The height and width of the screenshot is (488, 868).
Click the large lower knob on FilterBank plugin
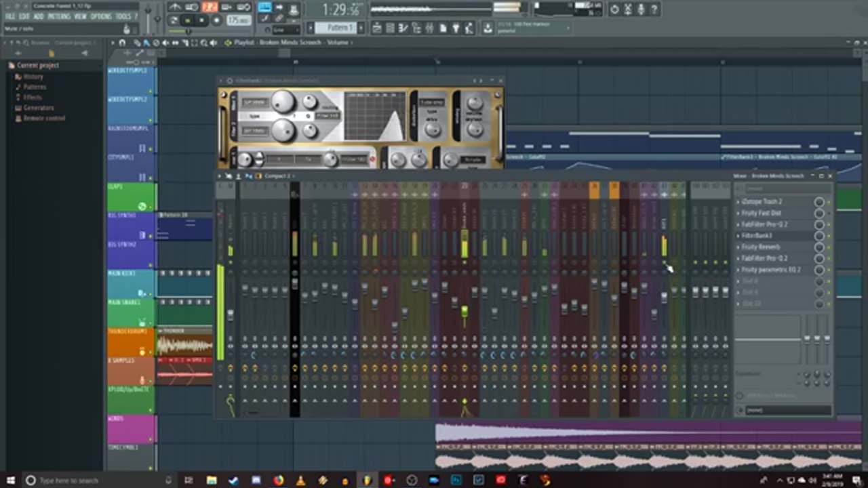coord(283,130)
